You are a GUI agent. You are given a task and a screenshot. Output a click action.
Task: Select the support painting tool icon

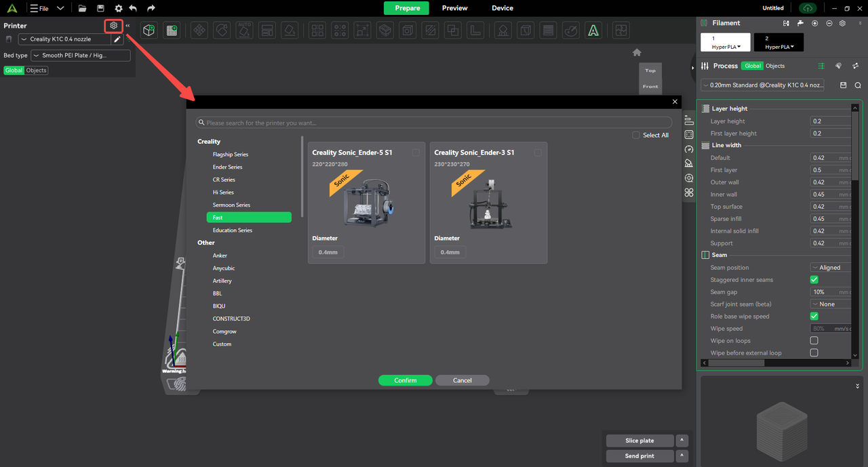click(x=502, y=31)
